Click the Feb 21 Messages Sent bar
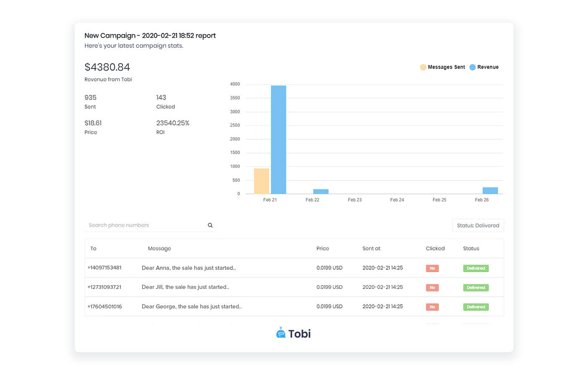This screenshot has width=588, height=378. tap(262, 181)
